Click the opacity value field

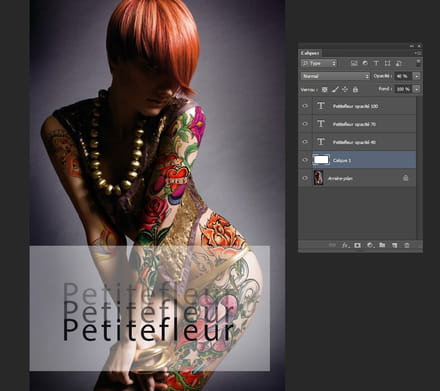pos(403,76)
